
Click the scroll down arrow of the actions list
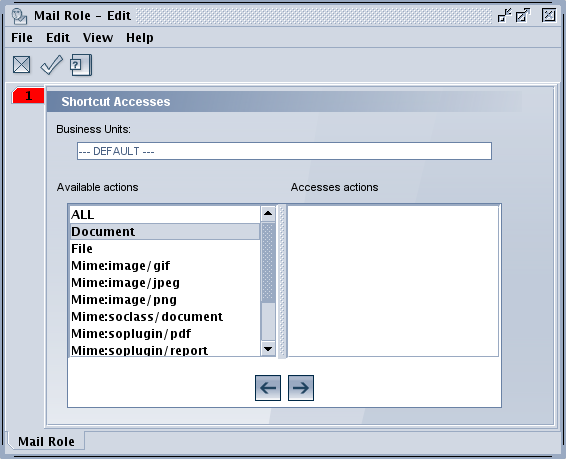pyautogui.click(x=268, y=349)
